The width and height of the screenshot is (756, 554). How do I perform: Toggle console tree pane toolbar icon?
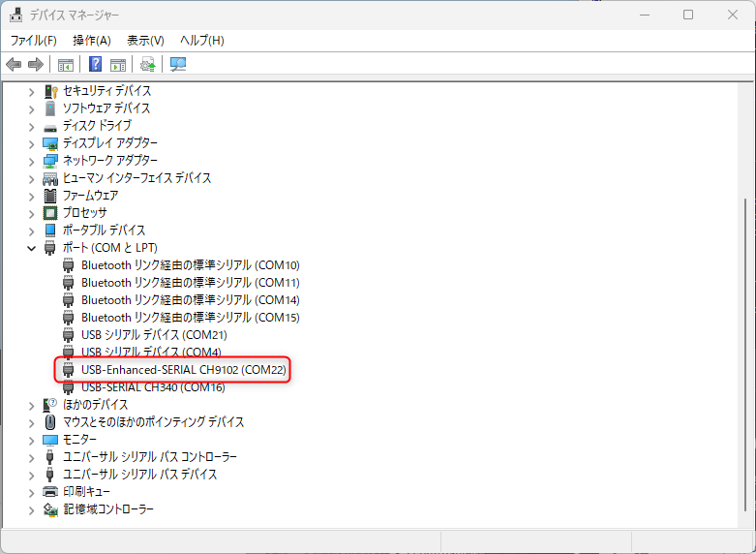pos(66,64)
